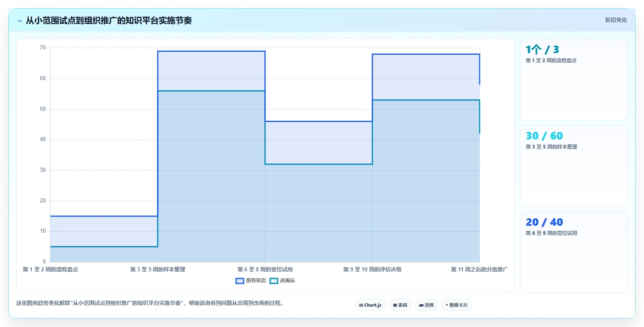
Task: Toggle the 原有状态 legend swatch
Action: pos(239,281)
